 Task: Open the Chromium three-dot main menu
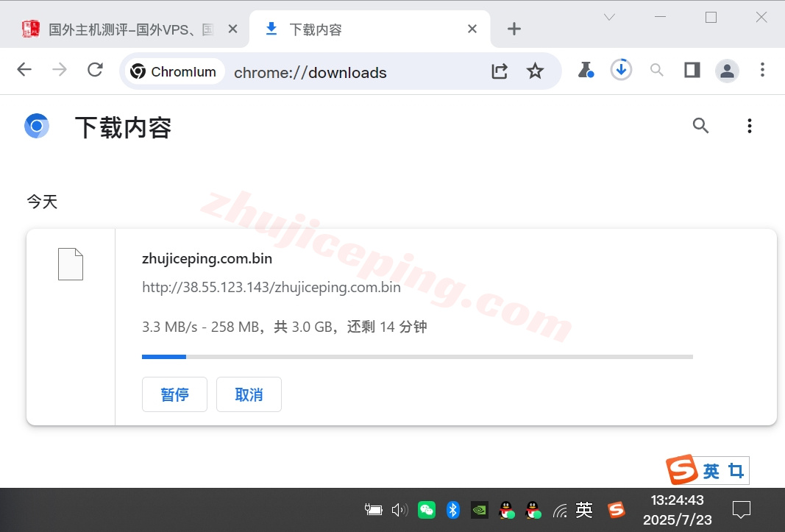(x=762, y=70)
